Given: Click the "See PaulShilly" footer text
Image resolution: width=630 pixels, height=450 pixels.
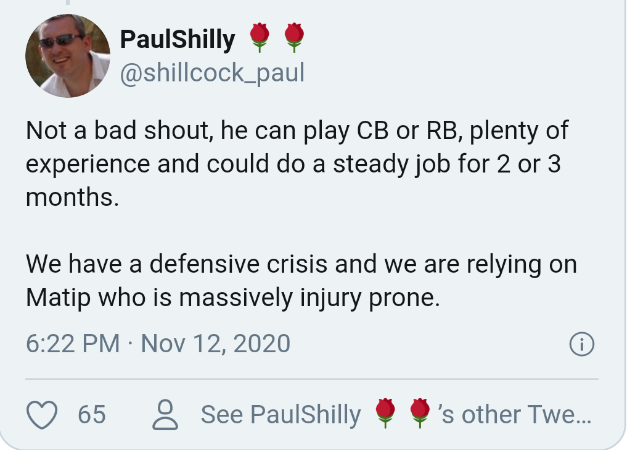Looking at the screenshot, I should 281,414.
